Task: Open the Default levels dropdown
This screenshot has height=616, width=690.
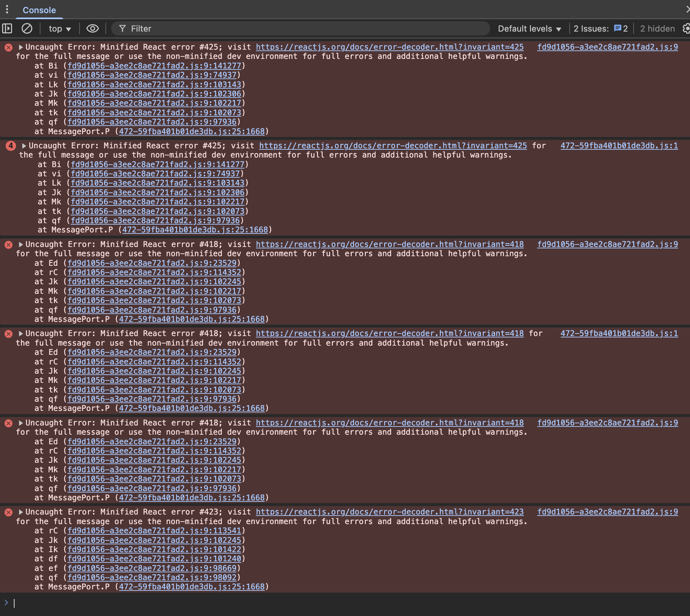Action: click(529, 28)
